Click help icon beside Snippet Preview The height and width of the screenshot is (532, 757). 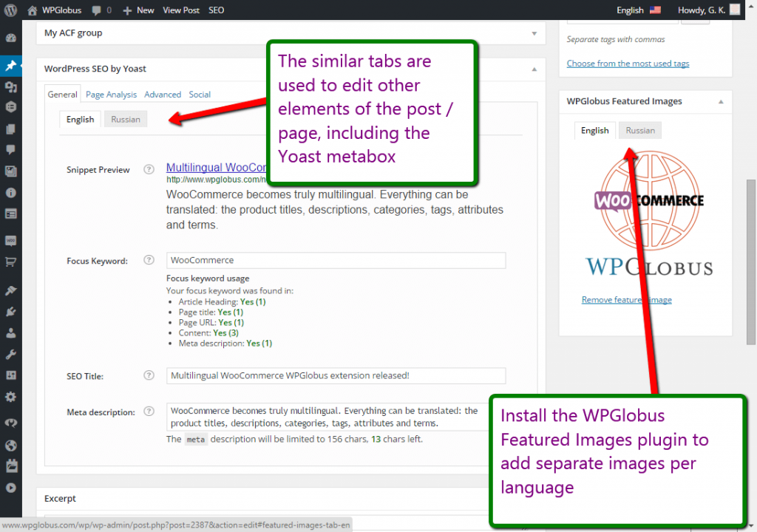[149, 169]
